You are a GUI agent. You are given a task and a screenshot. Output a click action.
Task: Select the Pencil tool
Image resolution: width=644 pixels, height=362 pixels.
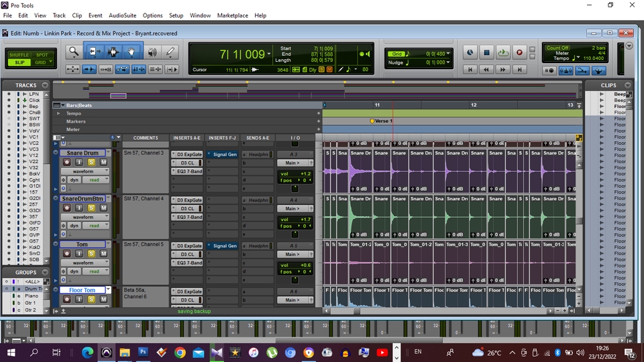[170, 52]
